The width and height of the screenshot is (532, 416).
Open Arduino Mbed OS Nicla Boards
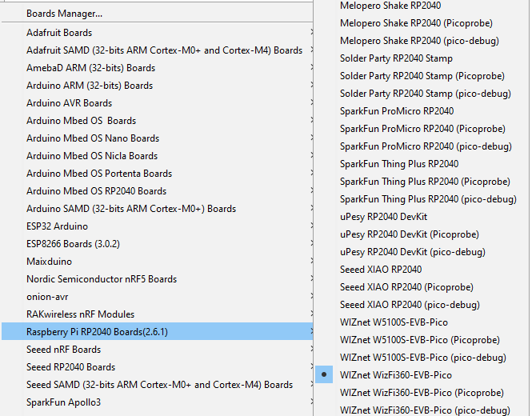pos(157,156)
